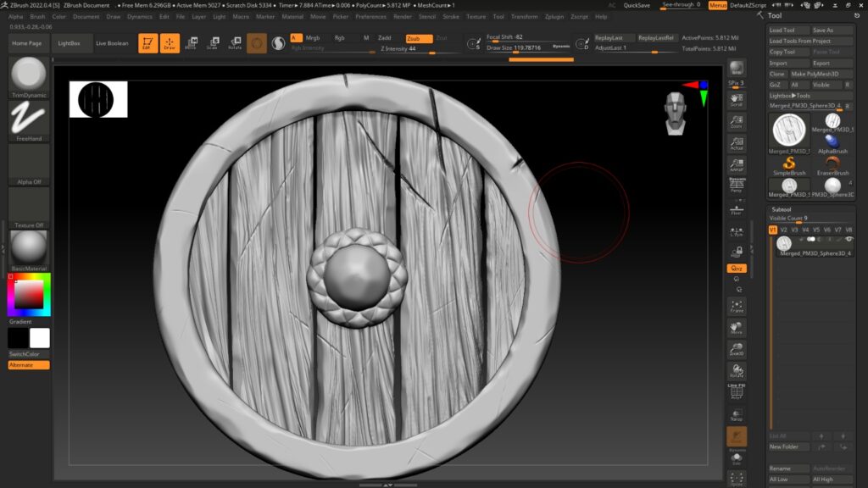Image resolution: width=868 pixels, height=488 pixels.
Task: Toggle Persp perspective mode
Action: 737,186
